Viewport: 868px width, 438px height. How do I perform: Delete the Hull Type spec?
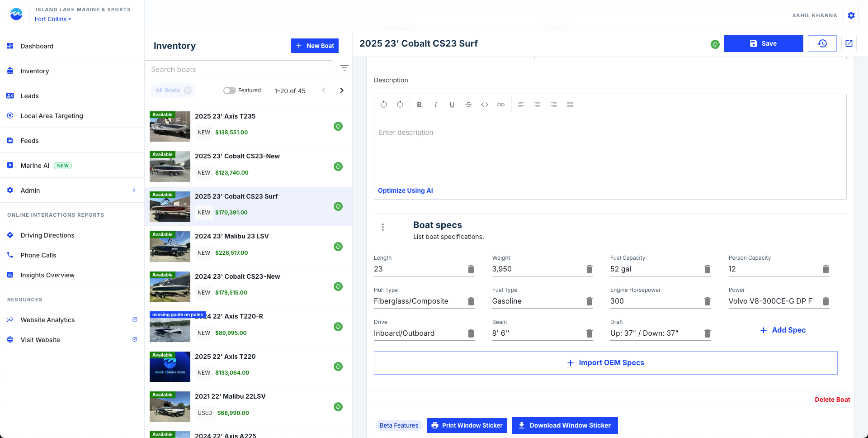[x=471, y=301]
